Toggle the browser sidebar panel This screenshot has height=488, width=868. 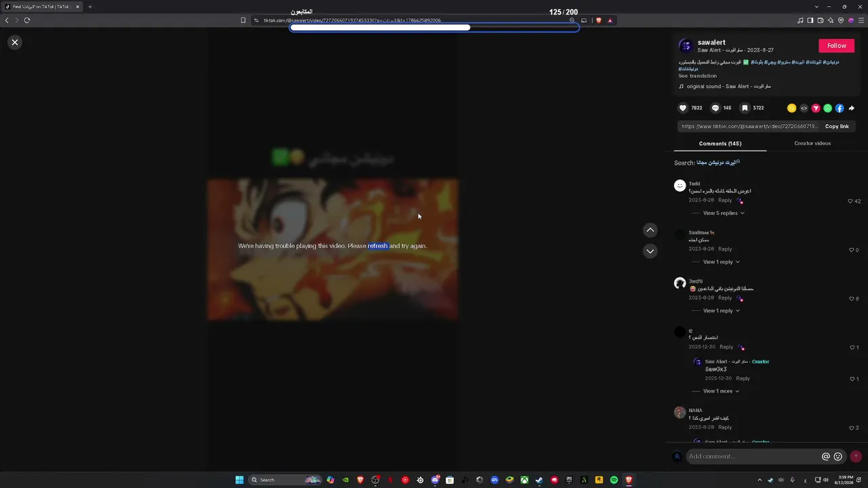810,20
